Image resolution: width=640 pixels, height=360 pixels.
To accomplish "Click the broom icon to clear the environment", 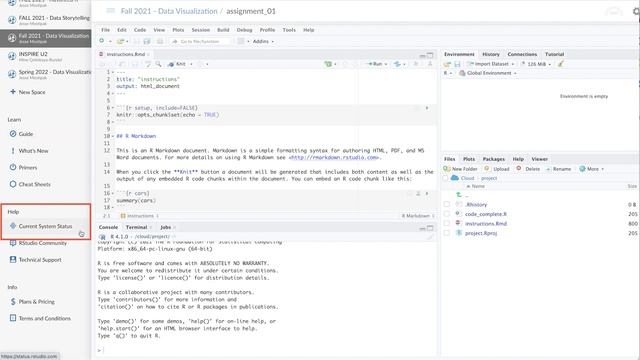I will pos(561,64).
